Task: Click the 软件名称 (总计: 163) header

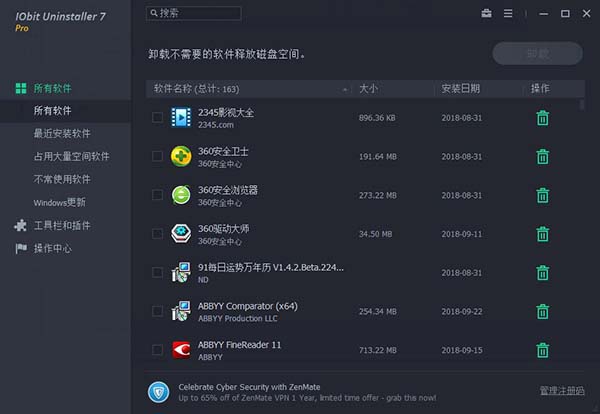Action: tap(196, 89)
